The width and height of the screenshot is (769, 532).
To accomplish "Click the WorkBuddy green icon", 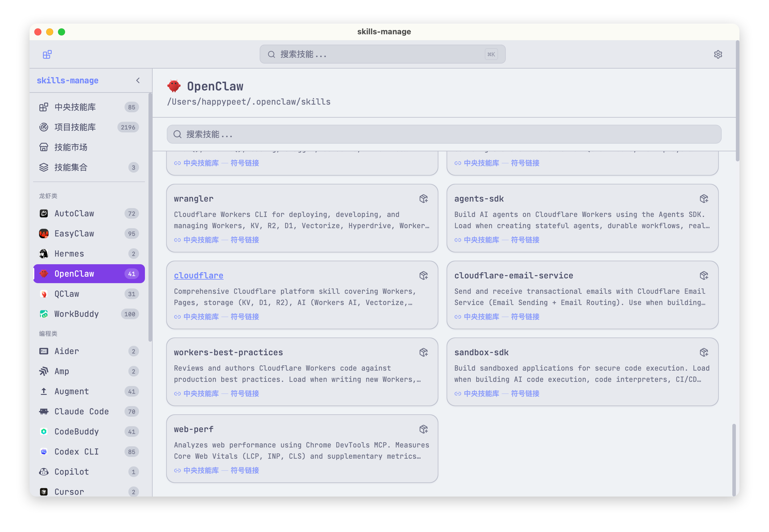I will point(44,314).
